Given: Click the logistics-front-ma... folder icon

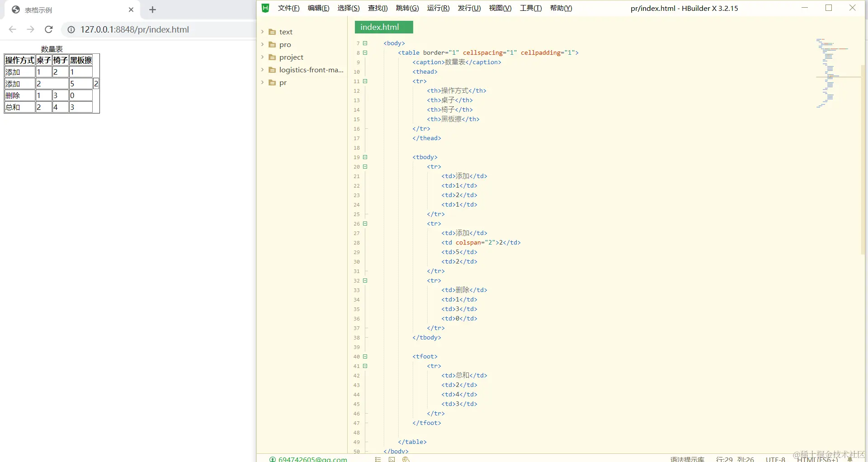Looking at the screenshot, I should (x=272, y=70).
